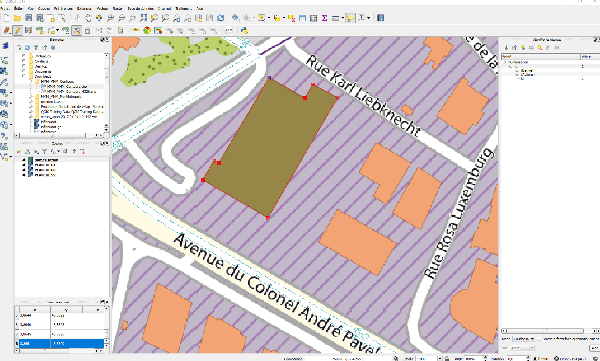Open the Couche menu
Viewport: 600px width, 361px height.
[x=44, y=8]
